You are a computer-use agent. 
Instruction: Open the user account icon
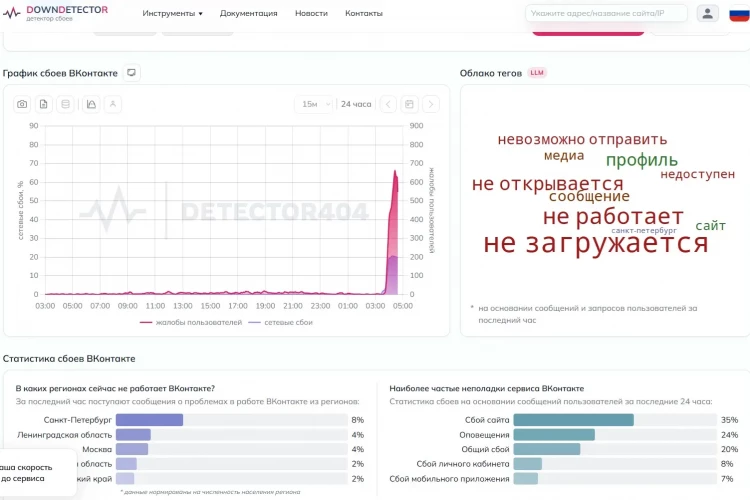pyautogui.click(x=707, y=13)
